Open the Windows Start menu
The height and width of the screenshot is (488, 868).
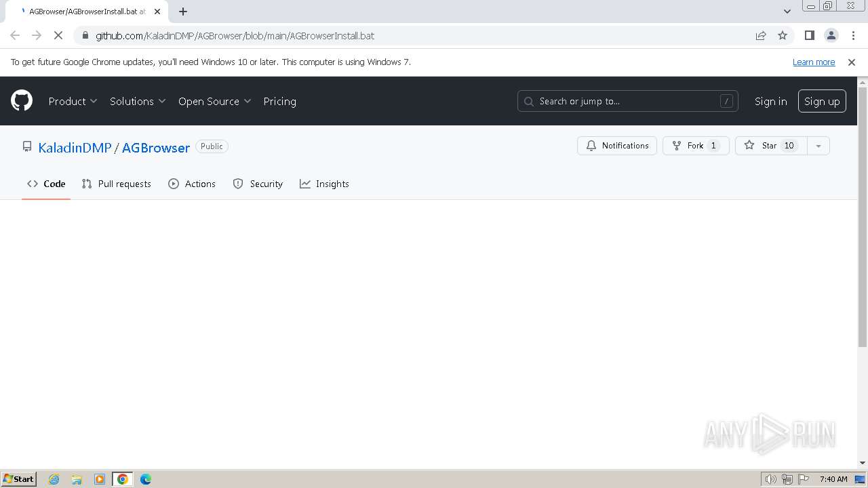[18, 479]
